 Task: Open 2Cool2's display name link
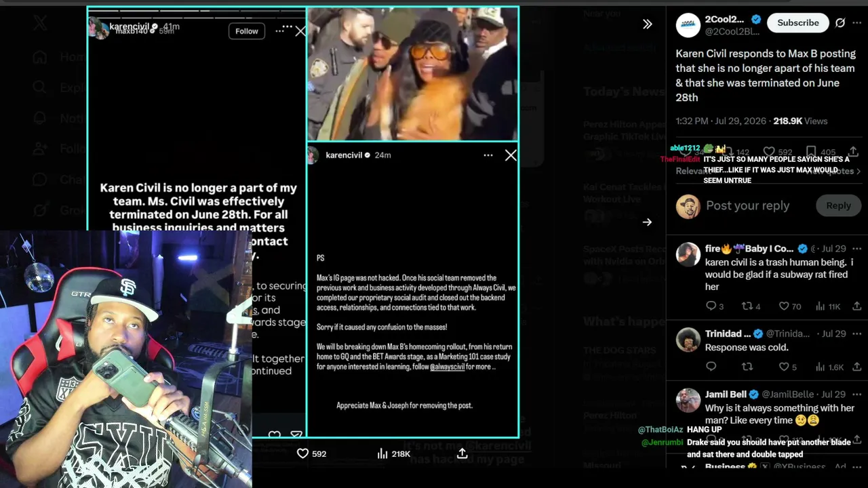tap(724, 19)
